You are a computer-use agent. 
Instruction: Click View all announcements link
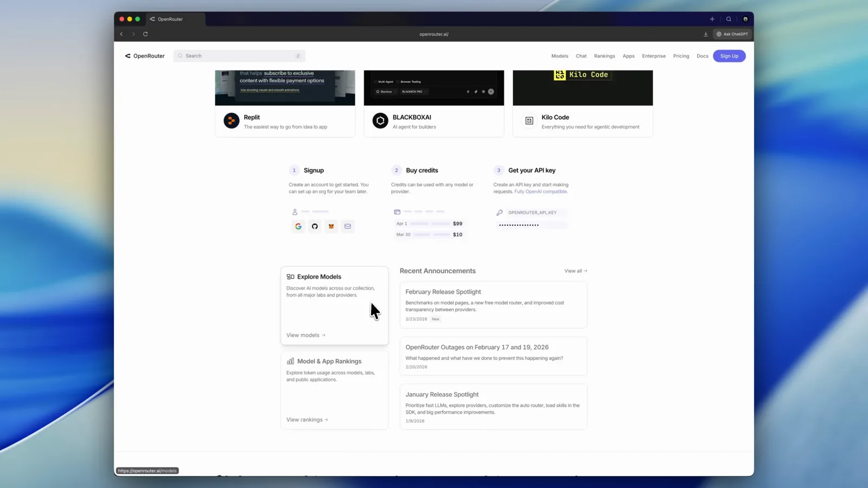coord(576,271)
